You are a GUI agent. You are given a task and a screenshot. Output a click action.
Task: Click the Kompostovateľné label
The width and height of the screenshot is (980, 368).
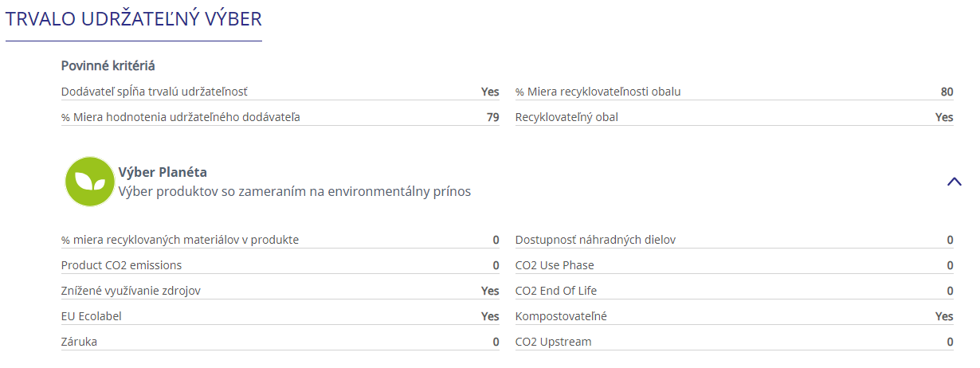(561, 316)
